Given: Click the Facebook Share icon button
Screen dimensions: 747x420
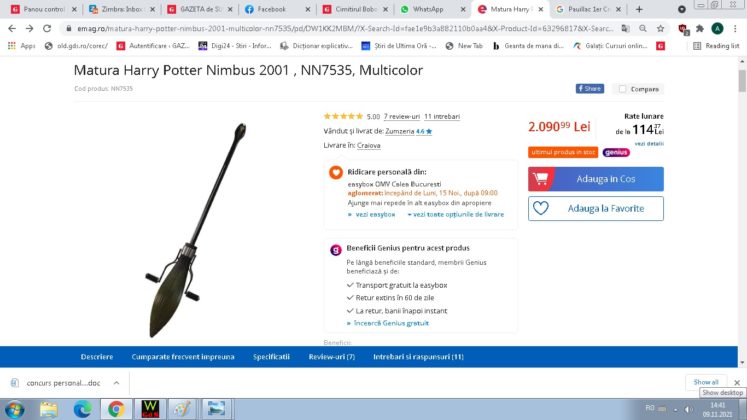Looking at the screenshot, I should pos(589,89).
